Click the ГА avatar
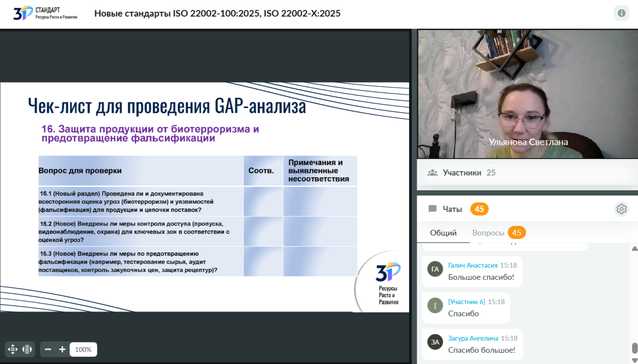This screenshot has width=638, height=364. (435, 269)
